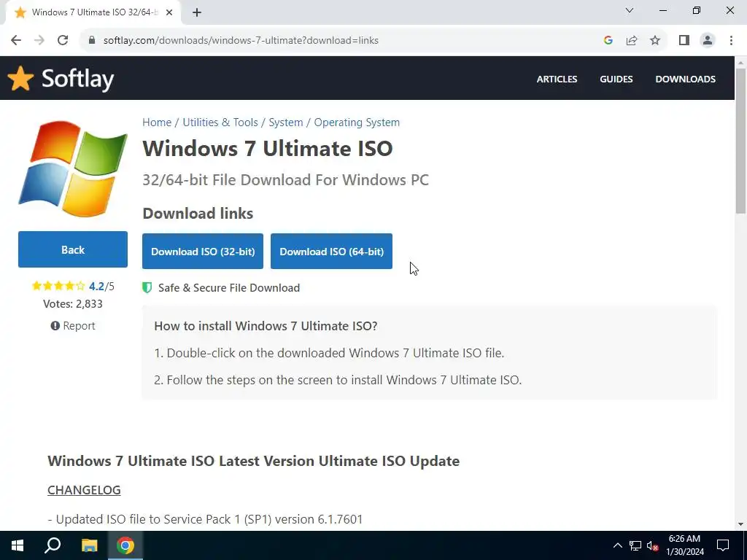Share this page via share icon

632,41
